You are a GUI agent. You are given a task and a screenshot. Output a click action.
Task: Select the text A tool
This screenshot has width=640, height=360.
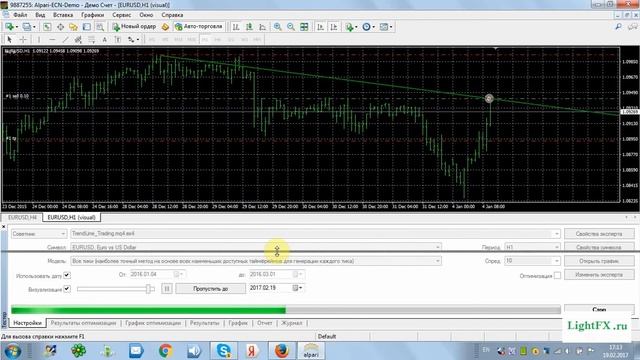click(104, 39)
